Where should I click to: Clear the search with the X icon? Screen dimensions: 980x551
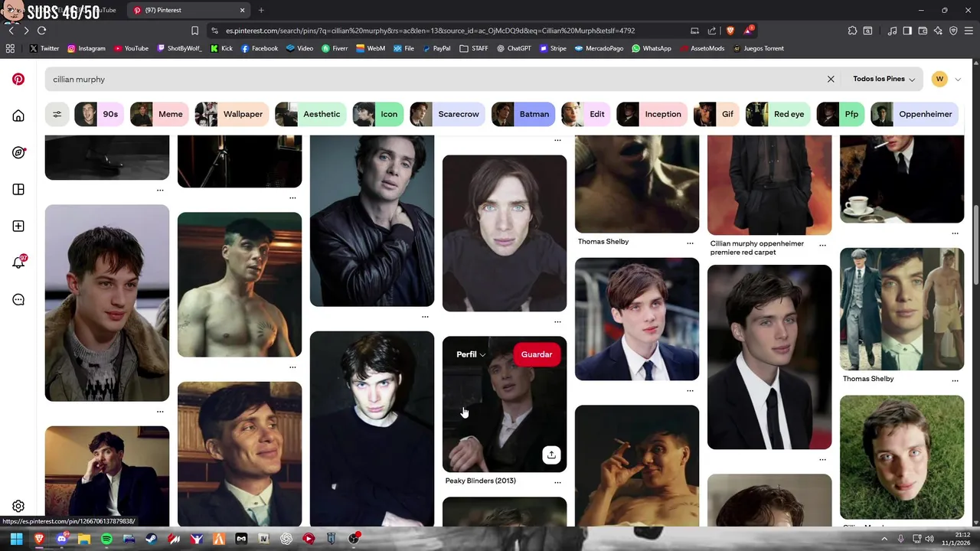click(x=831, y=79)
